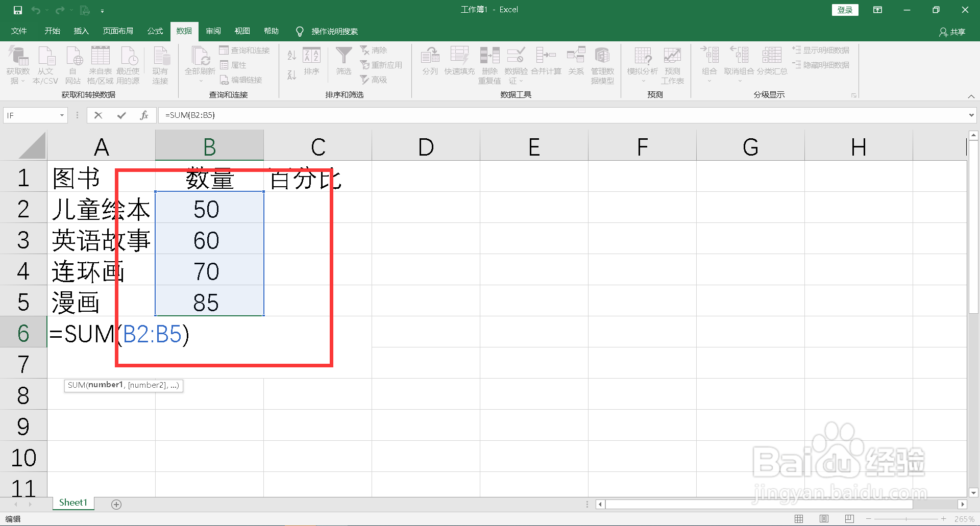Open 获取数据 (Get Data) icon
Screen dimensions: 980x526
pyautogui.click(x=18, y=55)
